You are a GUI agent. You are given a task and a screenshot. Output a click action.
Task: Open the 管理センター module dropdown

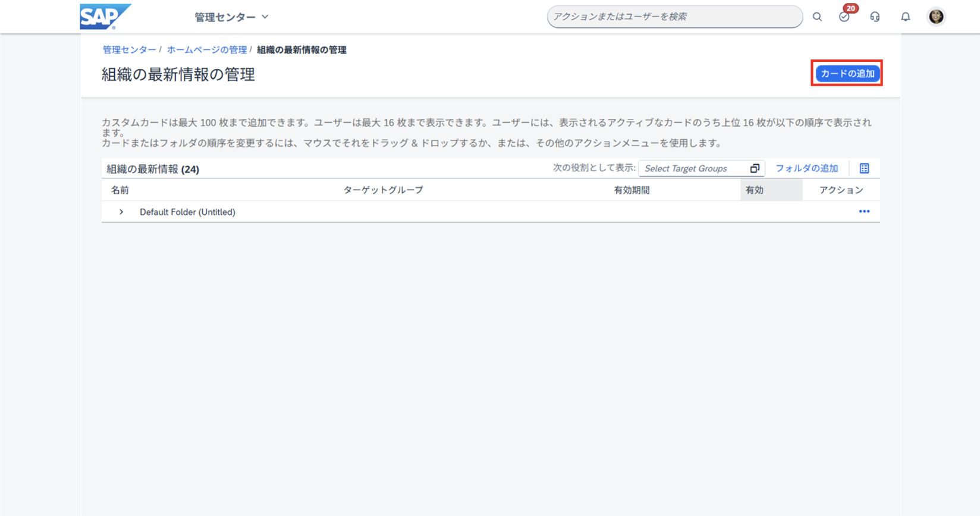pyautogui.click(x=231, y=17)
